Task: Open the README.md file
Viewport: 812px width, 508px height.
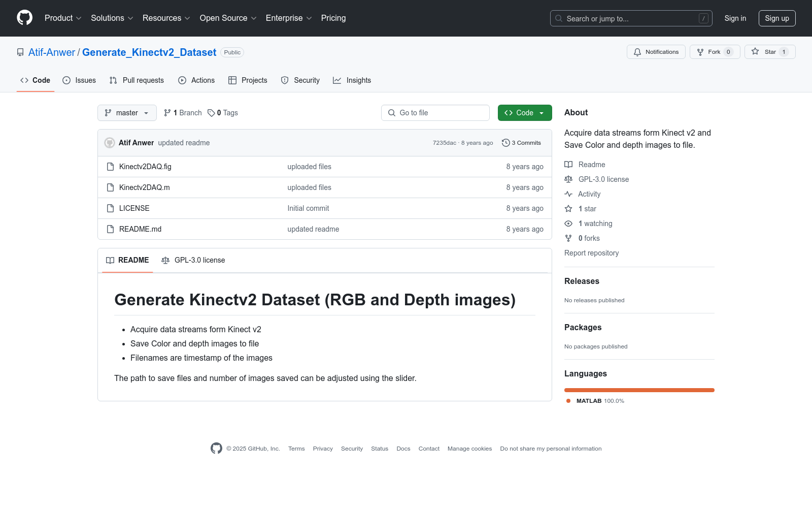Action: click(x=141, y=229)
